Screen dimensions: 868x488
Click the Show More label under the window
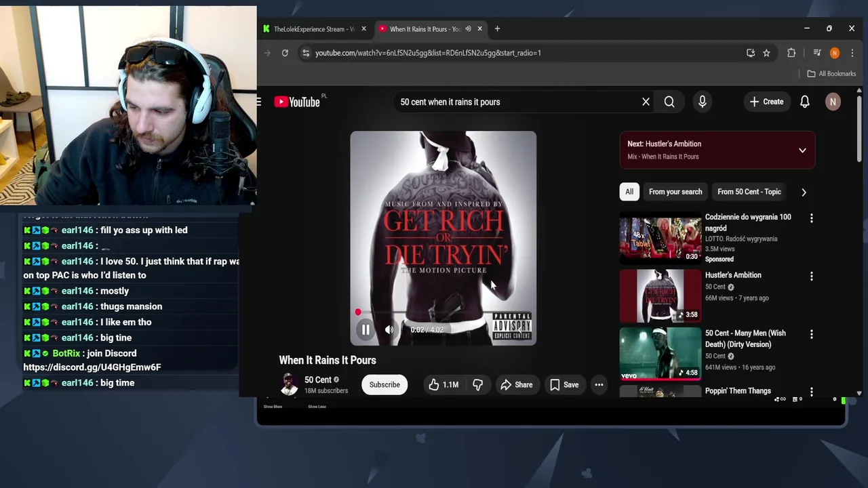(x=273, y=407)
